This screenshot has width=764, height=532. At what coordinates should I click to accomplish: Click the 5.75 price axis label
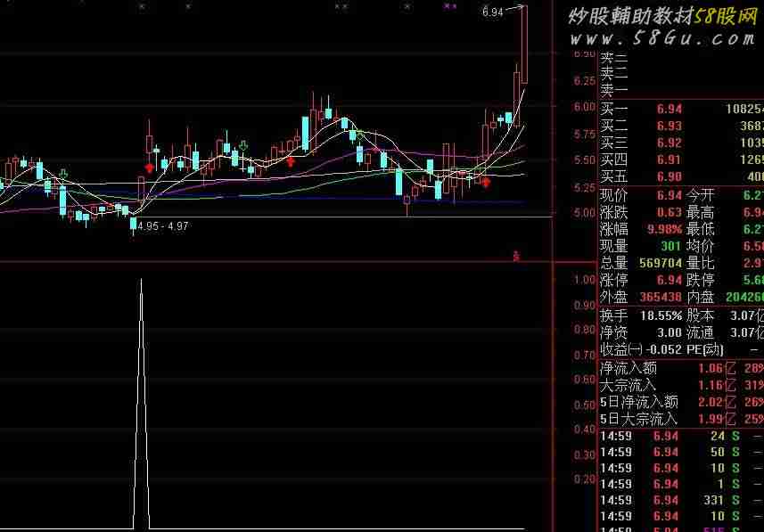pyautogui.click(x=585, y=134)
